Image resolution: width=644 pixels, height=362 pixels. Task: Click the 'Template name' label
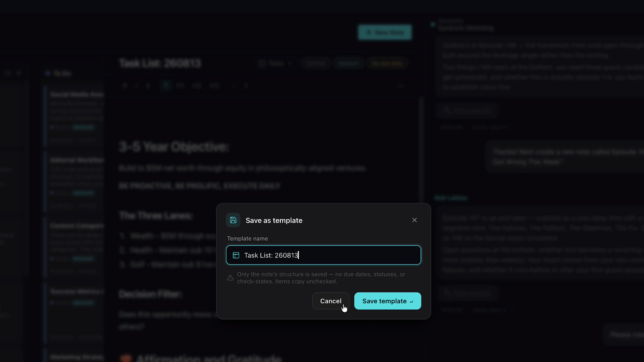coord(247,238)
